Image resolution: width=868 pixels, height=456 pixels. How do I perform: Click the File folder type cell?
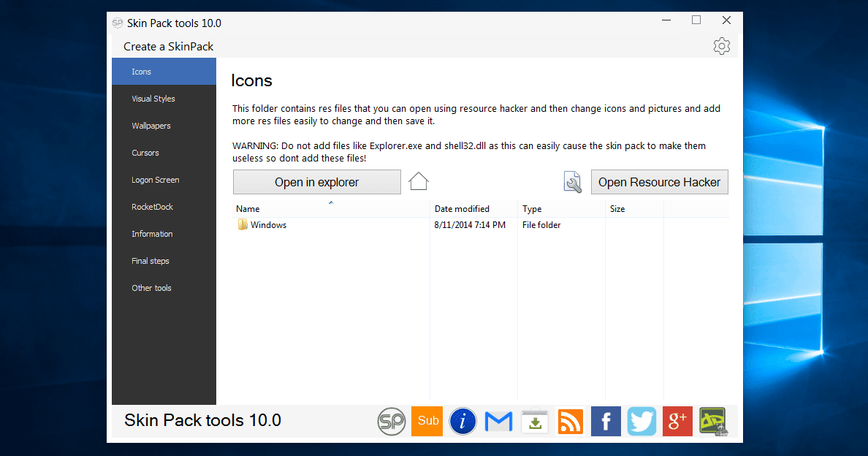point(541,224)
